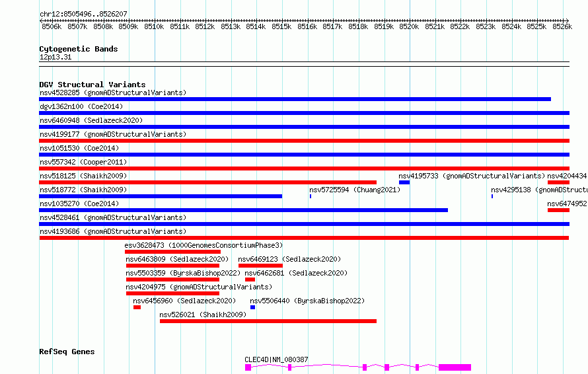
Task: Click the blue bar under nsv518772 (Shaikh2009)
Action: [x=161, y=196]
